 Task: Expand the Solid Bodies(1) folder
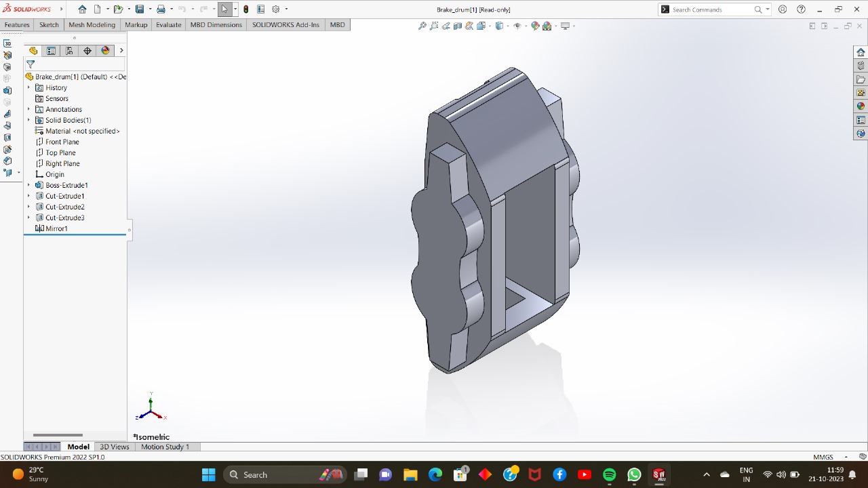click(x=28, y=120)
